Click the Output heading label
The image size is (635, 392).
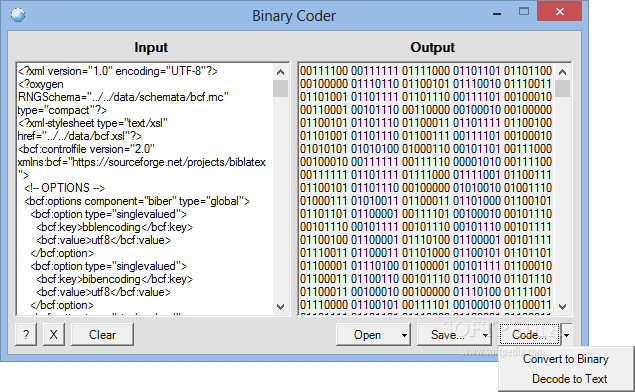tap(433, 47)
